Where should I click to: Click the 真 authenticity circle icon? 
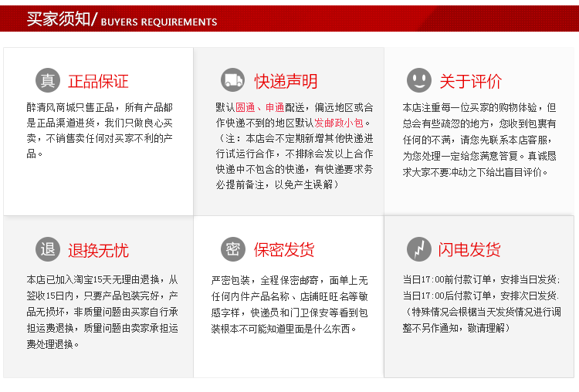point(48,80)
